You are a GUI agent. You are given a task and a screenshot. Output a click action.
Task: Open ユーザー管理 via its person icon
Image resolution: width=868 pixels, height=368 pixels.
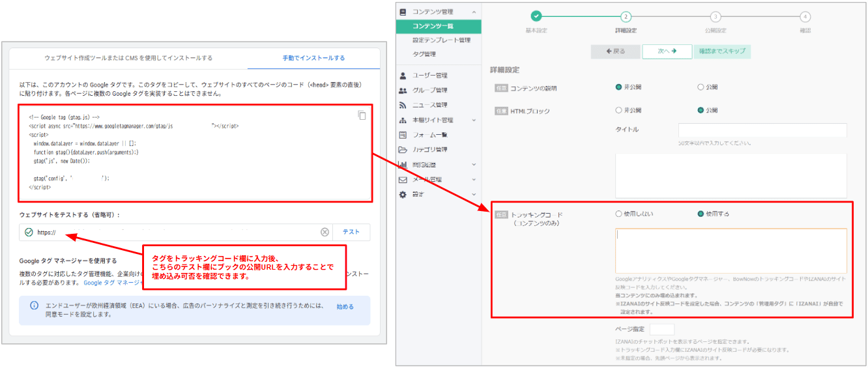click(403, 76)
